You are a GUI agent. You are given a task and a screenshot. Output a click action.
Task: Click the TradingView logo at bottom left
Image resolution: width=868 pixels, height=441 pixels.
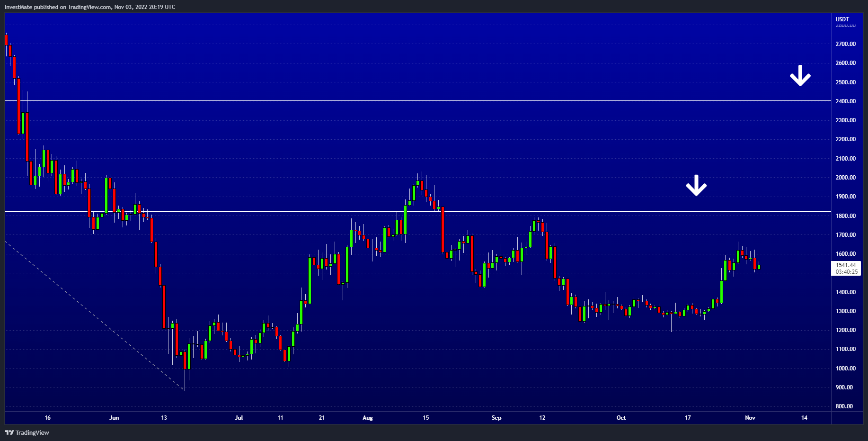[27, 432]
